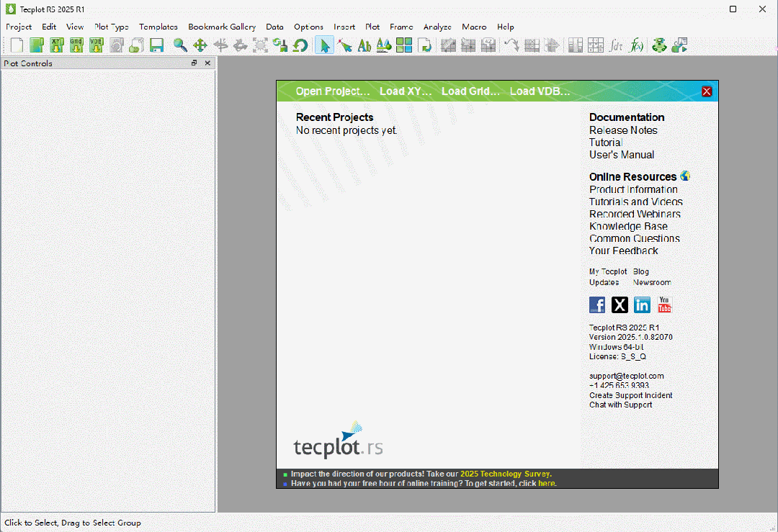Click the gray curved-arrow toolbar icon
The height and width of the screenshot is (532, 778).
511,45
